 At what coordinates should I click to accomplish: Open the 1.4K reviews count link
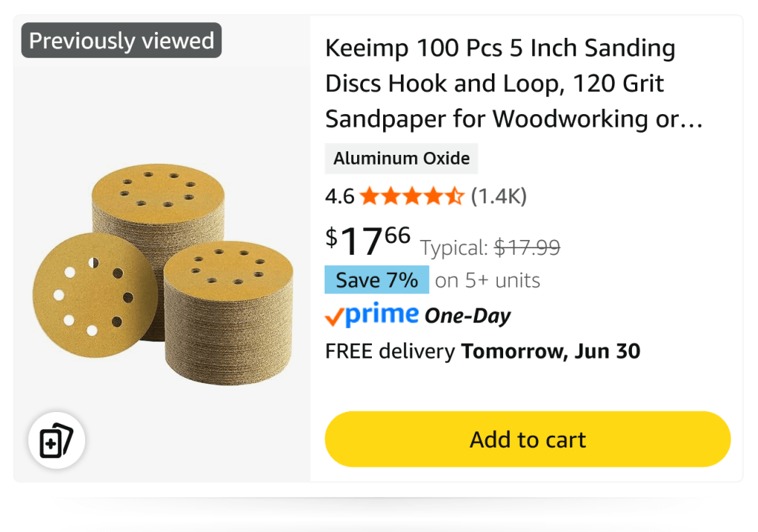coord(499,196)
